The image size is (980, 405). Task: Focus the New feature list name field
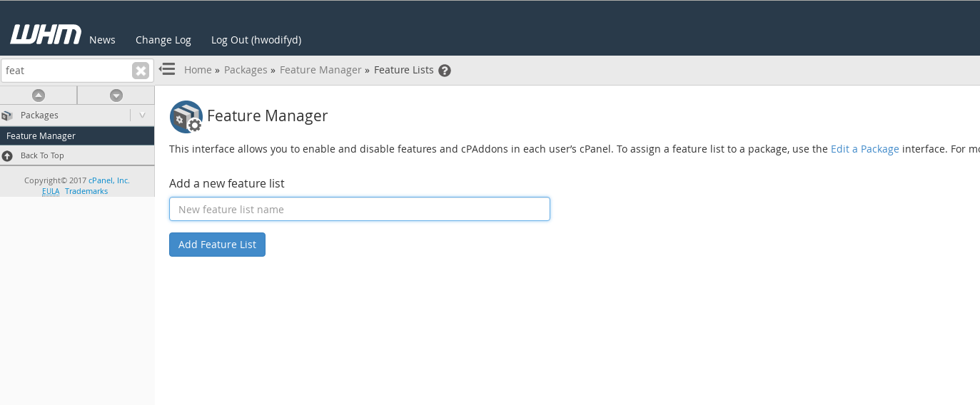[360, 209]
